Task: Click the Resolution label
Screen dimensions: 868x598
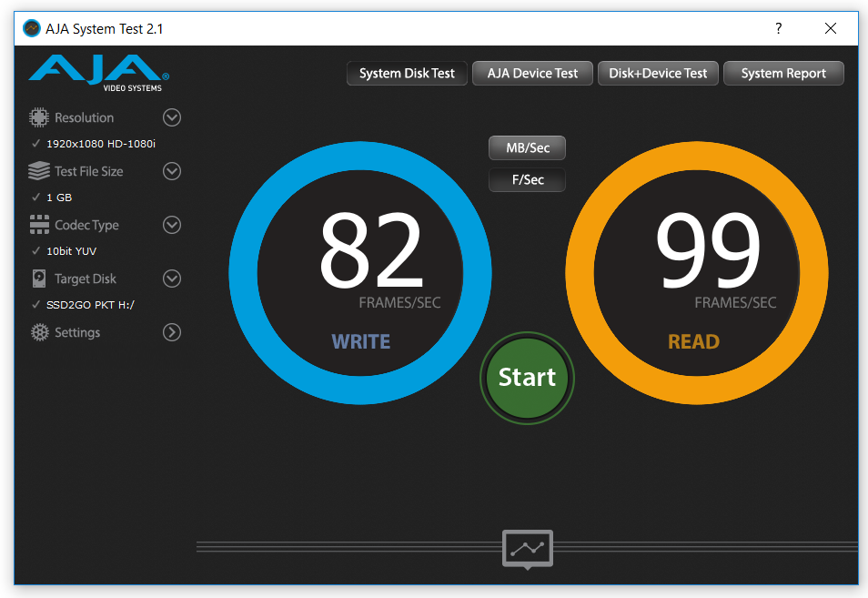Action: tap(84, 117)
